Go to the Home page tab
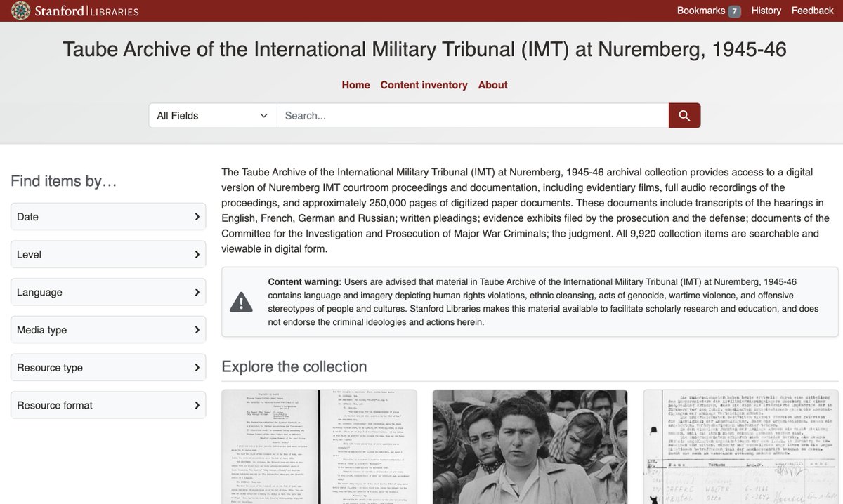This screenshot has width=843, height=504. point(355,85)
